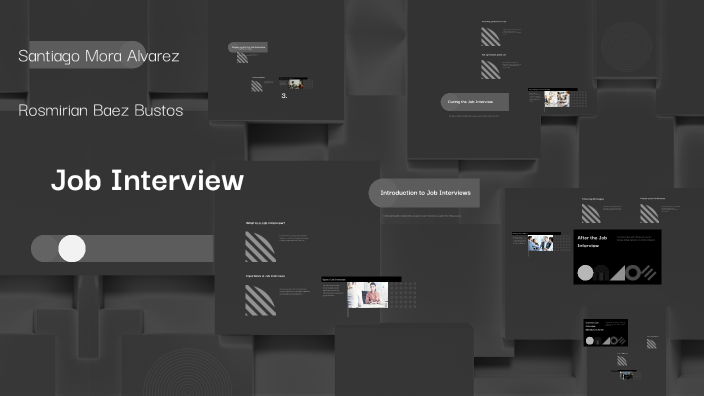Select lower striped icon above 'During the Job Interview'
The height and width of the screenshot is (396, 704).
click(x=491, y=70)
